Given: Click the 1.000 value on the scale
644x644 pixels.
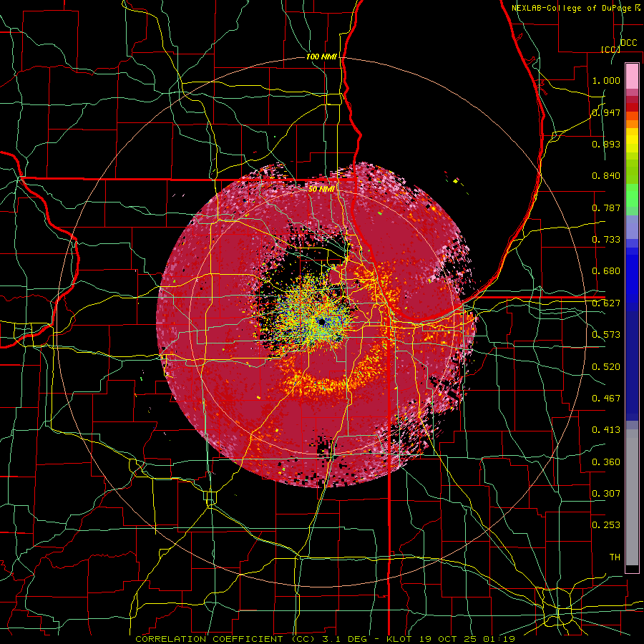Looking at the screenshot, I should point(606,80).
